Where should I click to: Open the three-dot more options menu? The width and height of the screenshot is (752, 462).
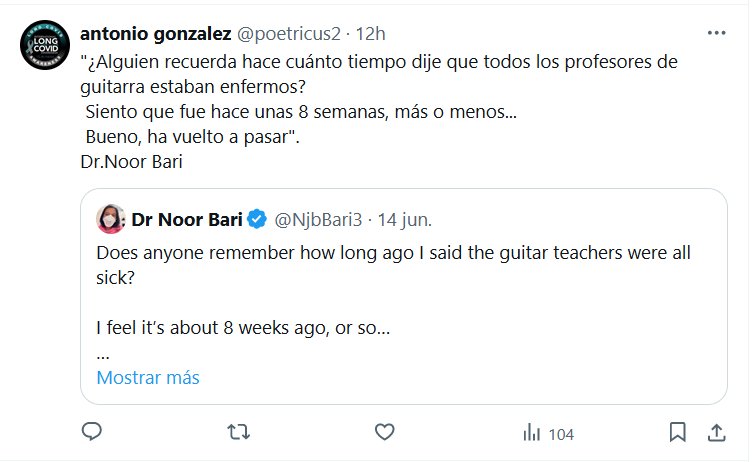pos(716,33)
